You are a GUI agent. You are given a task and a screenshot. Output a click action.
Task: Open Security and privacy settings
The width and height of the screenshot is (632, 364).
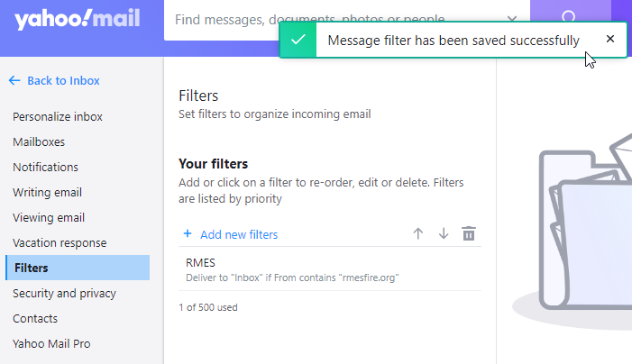pos(64,293)
